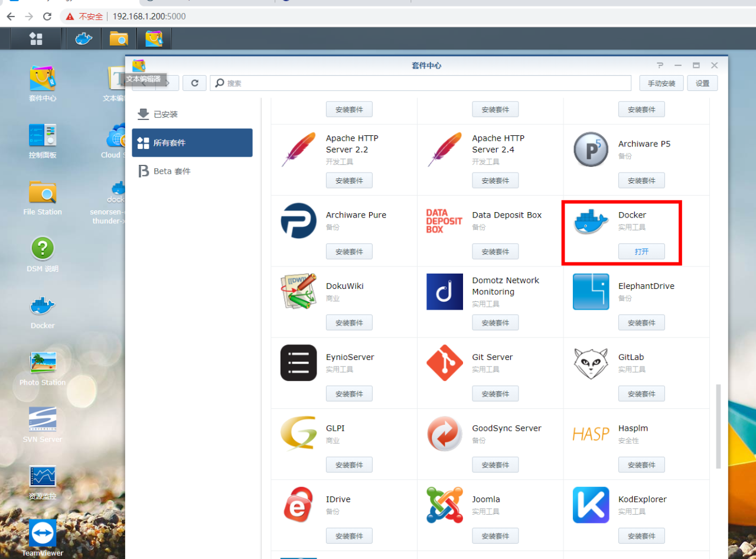The height and width of the screenshot is (559, 756).
Task: Launch TeamViewer from the desktop
Action: tap(43, 534)
